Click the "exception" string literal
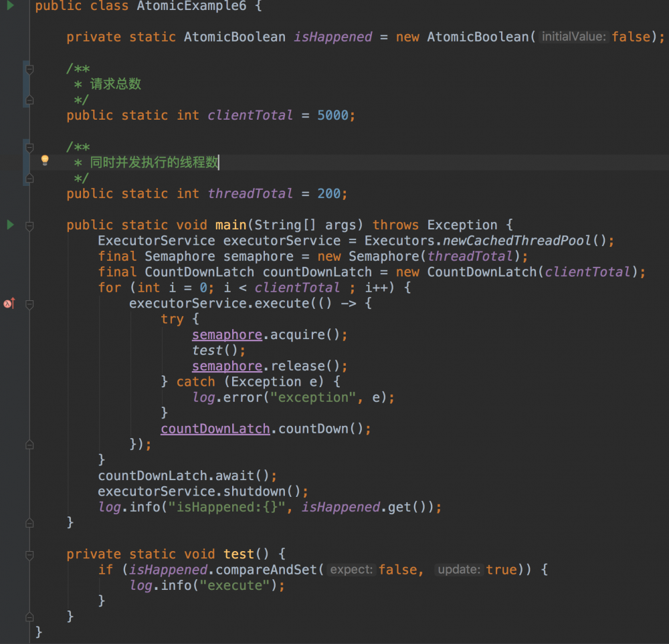Viewport: 669px width, 644px height. click(313, 397)
